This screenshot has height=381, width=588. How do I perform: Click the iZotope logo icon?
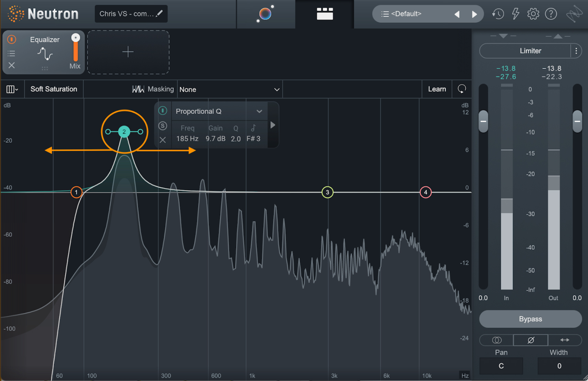574,14
